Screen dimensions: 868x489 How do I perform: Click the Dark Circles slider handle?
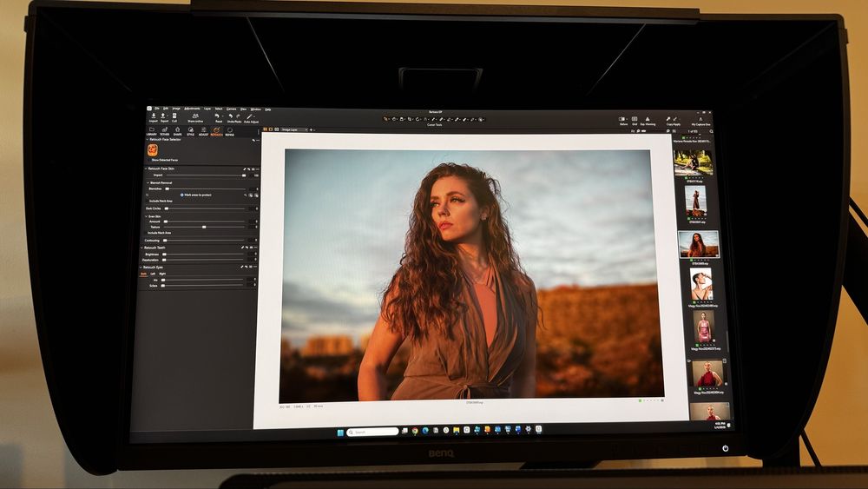click(x=167, y=208)
